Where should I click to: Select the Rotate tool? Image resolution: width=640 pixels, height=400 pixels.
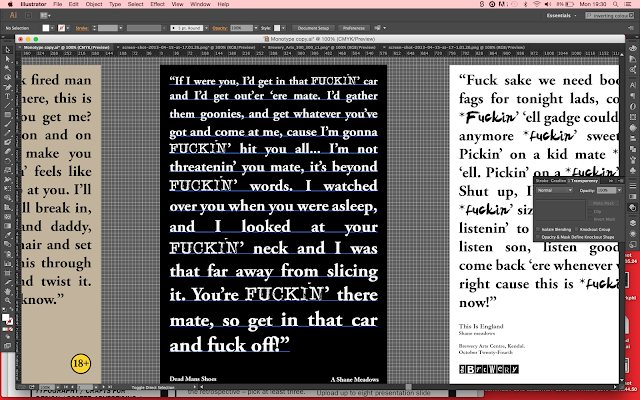click(7, 161)
